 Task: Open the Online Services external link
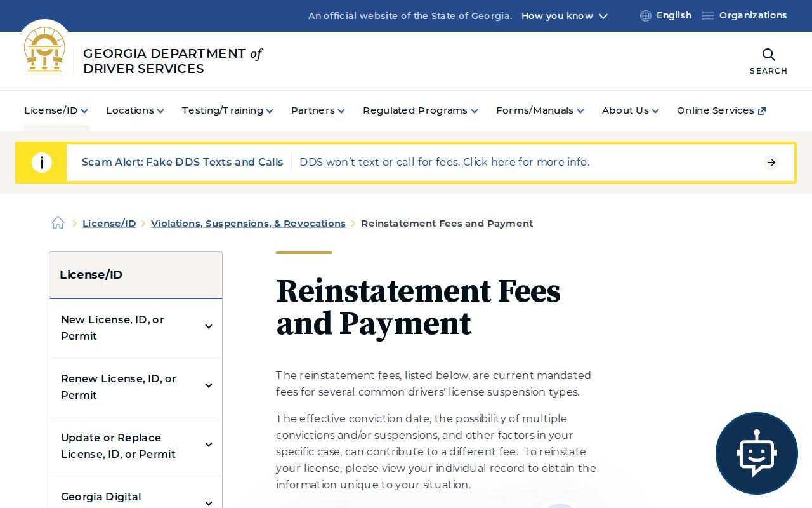tap(721, 110)
